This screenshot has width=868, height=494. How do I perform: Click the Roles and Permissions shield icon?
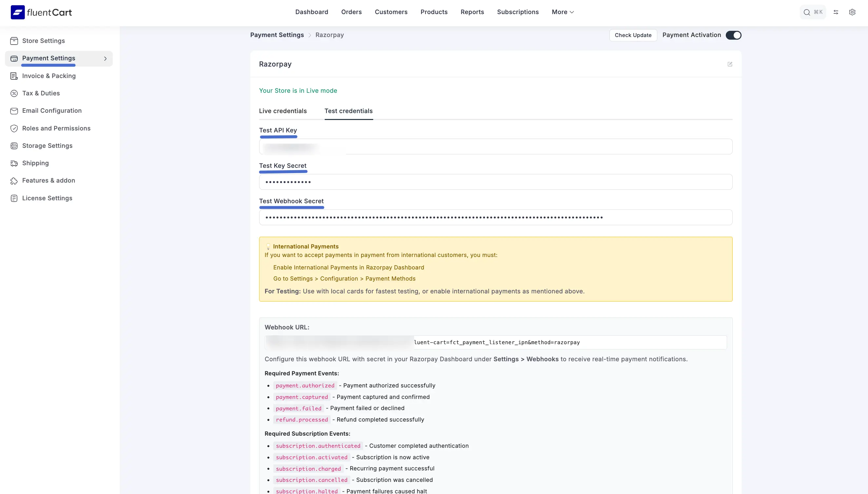point(14,128)
